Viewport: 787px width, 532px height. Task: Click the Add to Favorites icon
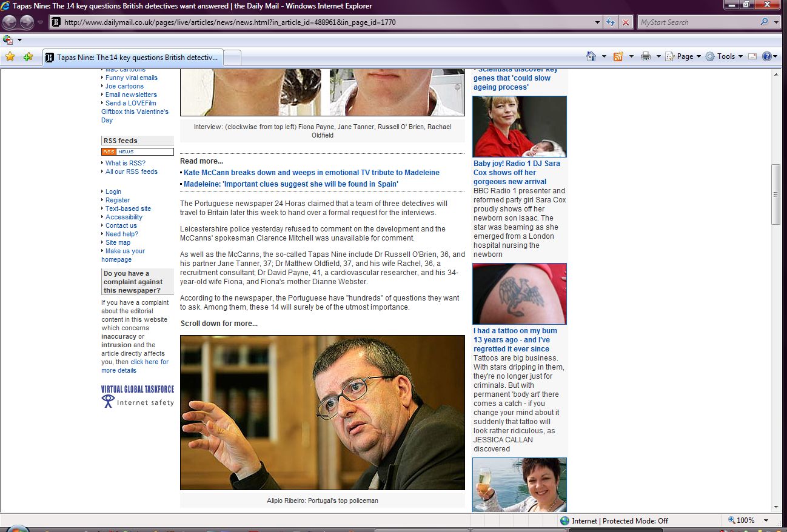pyautogui.click(x=28, y=56)
